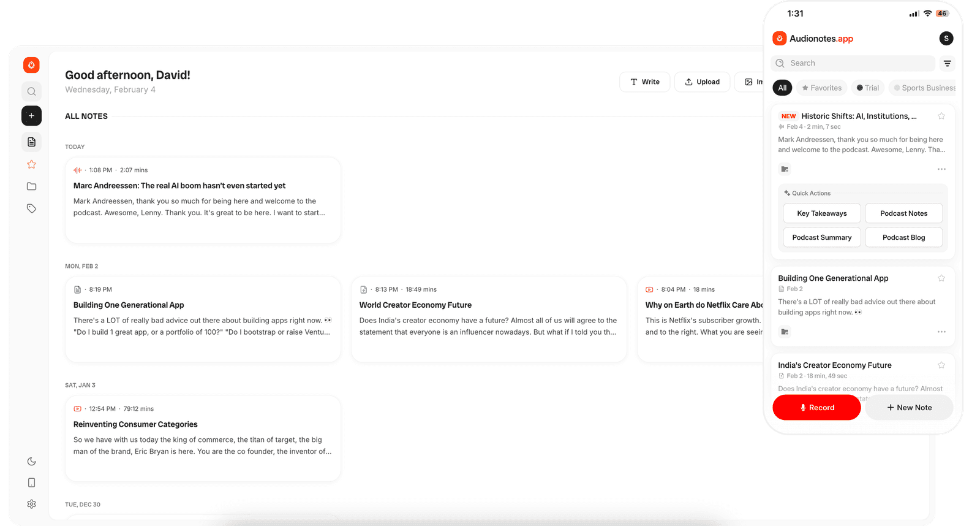Click the Write button
The height and width of the screenshot is (526, 980).
644,82
